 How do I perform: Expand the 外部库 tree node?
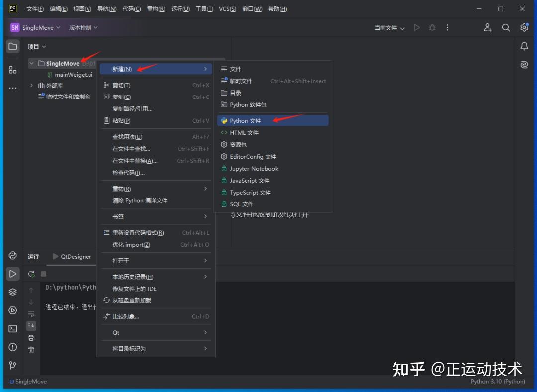click(31, 85)
